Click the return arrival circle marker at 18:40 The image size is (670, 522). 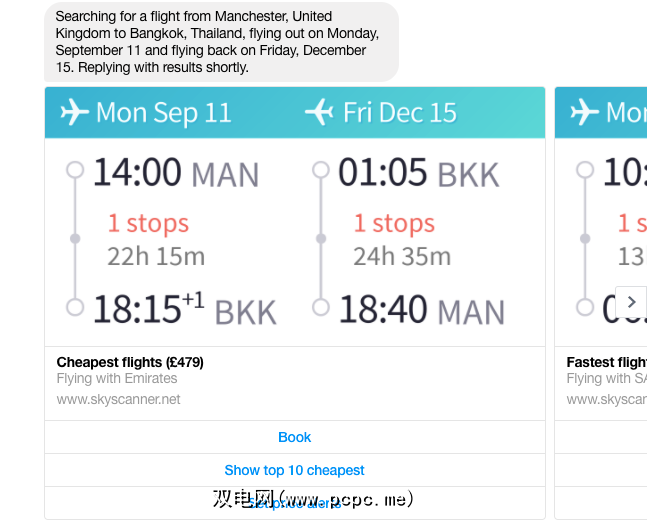320,307
